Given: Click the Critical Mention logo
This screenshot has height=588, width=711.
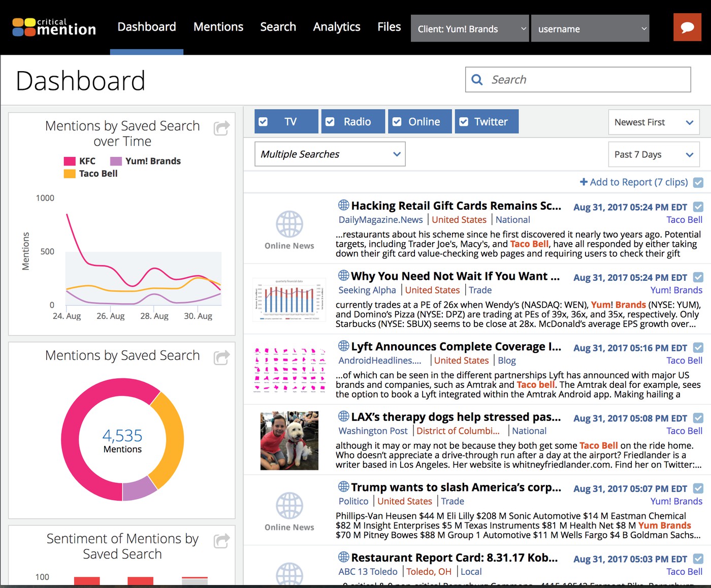Looking at the screenshot, I should tap(54, 27).
